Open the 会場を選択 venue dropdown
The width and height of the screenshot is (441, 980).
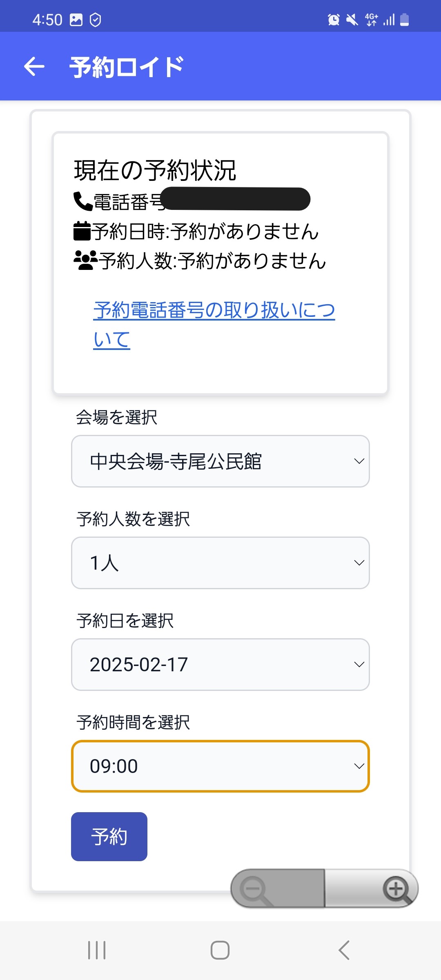[220, 461]
